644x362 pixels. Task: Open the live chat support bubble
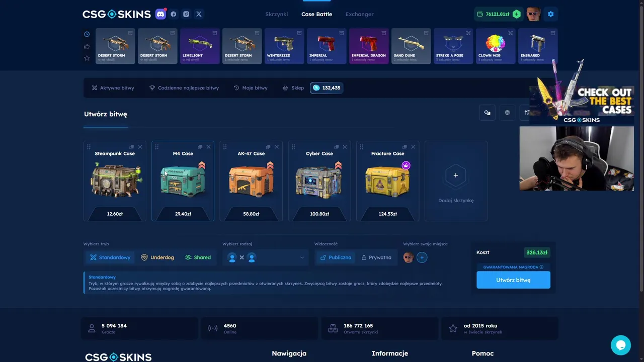pyautogui.click(x=620, y=345)
